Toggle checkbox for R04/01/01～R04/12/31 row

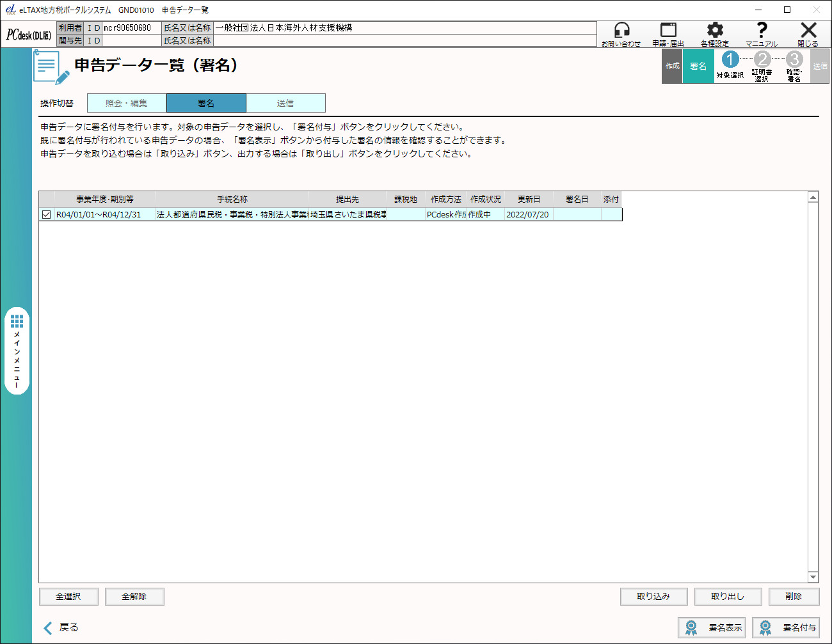tap(46, 215)
